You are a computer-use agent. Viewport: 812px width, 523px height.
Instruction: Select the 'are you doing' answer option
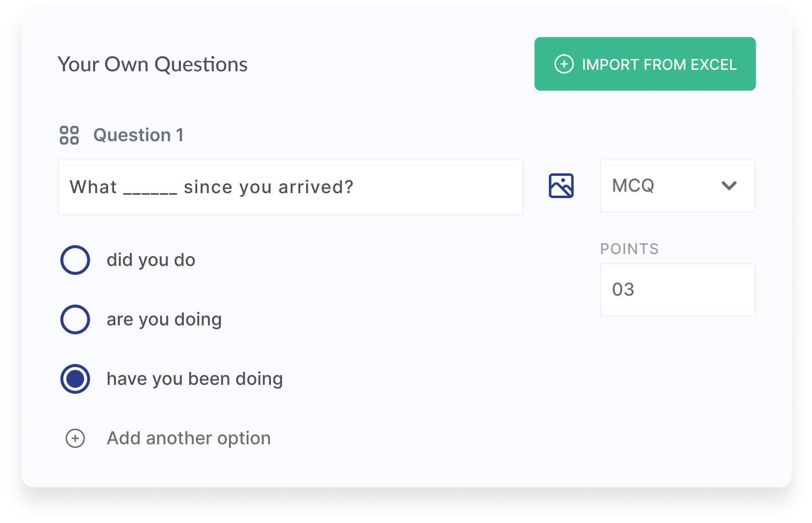75,319
